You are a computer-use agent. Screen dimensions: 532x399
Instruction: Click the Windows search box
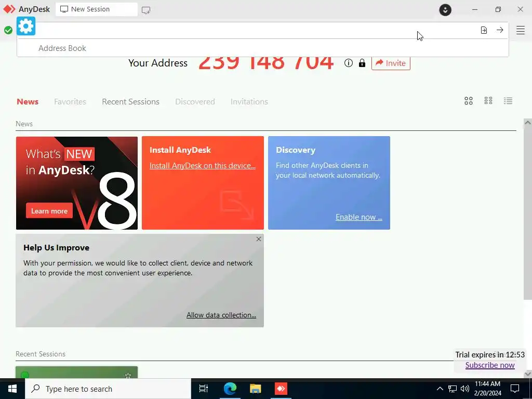108,389
